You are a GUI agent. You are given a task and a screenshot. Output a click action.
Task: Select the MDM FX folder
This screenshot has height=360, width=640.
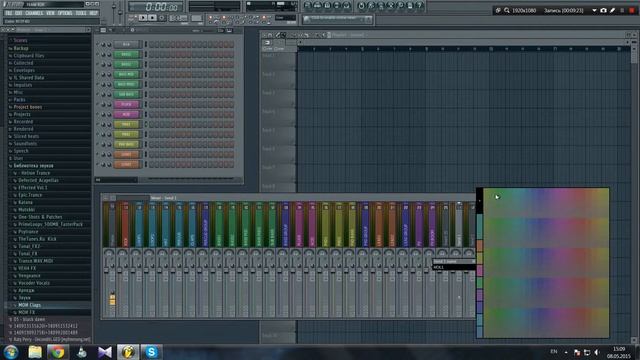click(x=27, y=312)
